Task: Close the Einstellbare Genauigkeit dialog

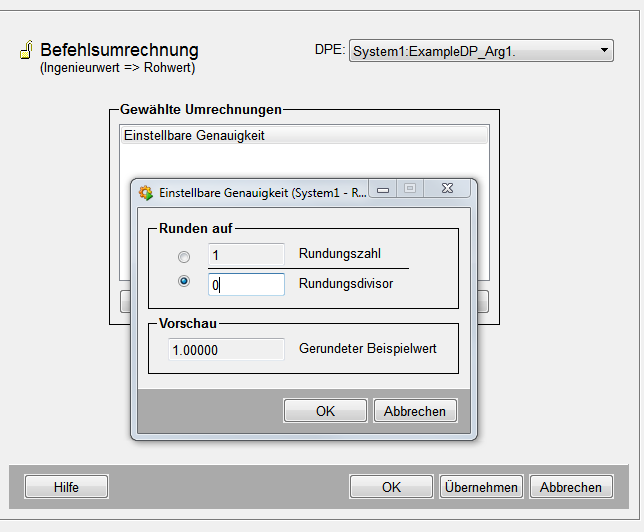Action: (446, 189)
